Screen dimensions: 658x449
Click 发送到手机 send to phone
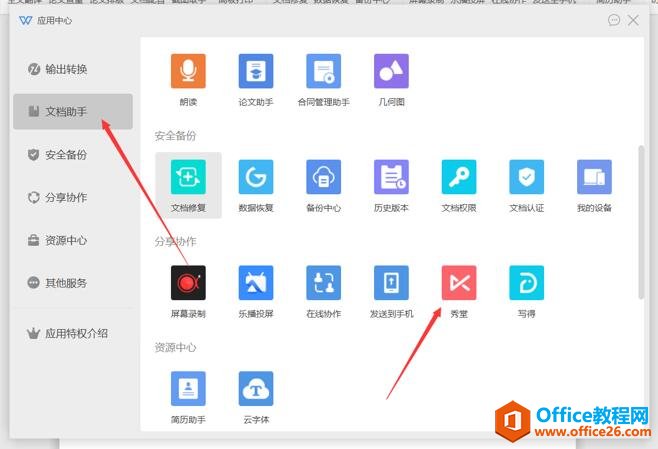391,283
